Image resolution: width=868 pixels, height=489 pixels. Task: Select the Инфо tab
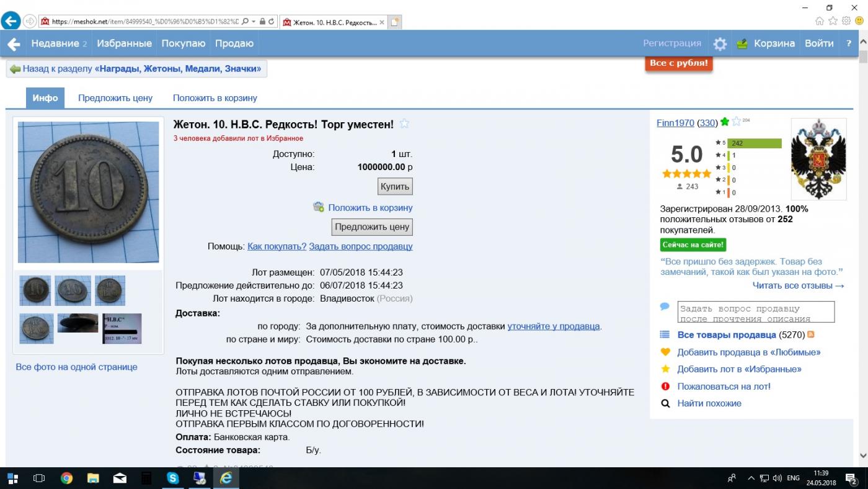tap(45, 98)
